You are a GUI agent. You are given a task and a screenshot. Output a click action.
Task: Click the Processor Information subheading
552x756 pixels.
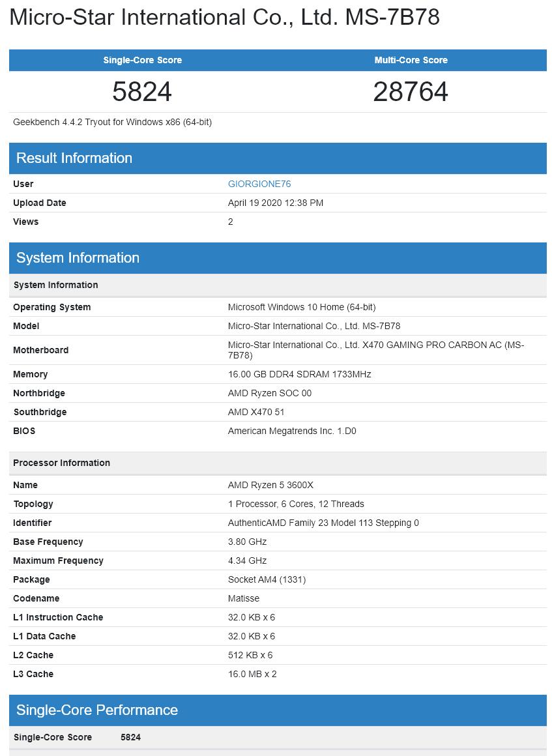coord(62,463)
